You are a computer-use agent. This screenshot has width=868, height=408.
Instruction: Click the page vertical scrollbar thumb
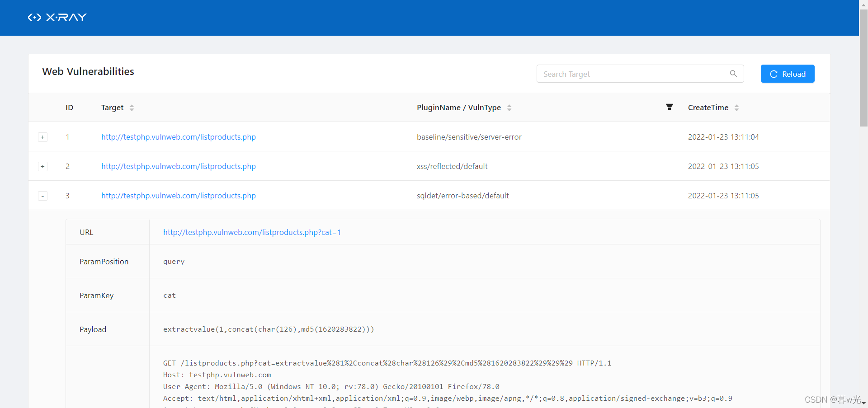coord(863,68)
